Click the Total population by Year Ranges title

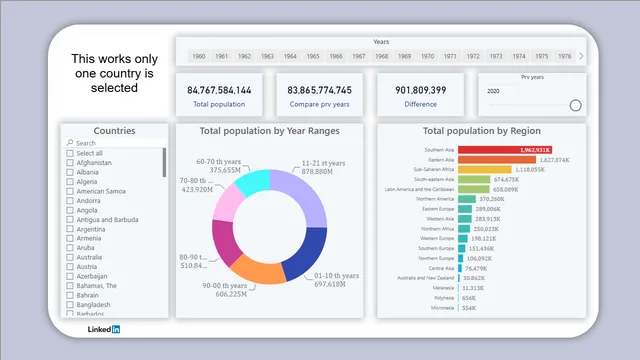pos(269,131)
